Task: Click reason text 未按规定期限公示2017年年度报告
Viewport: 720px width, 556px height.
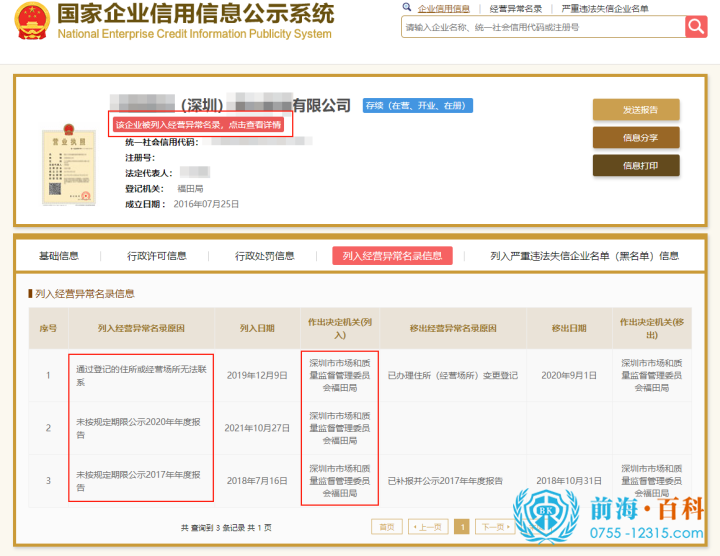Action: pos(138,481)
